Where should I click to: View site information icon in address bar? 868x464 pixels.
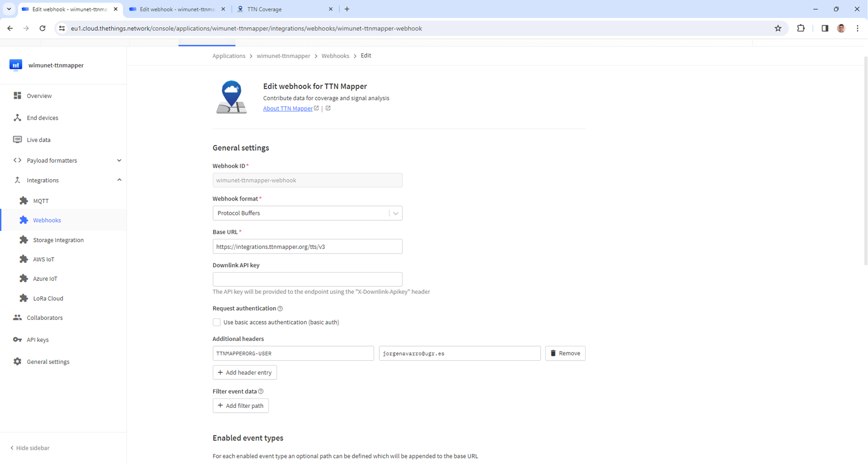62,29
